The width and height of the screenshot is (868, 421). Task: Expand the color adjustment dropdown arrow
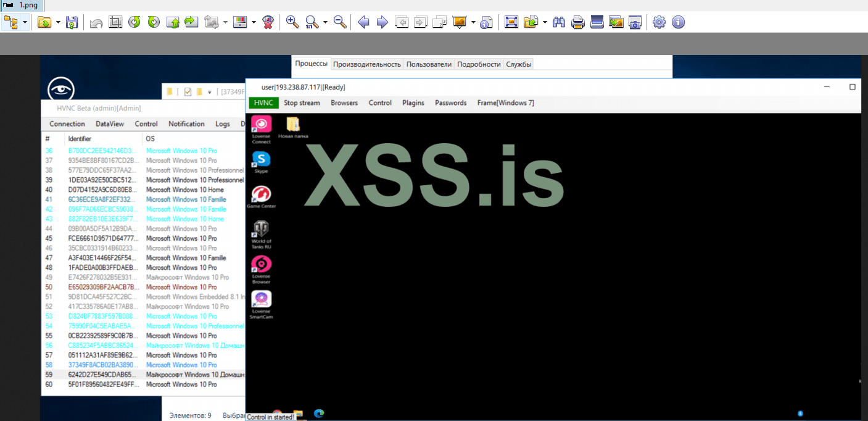coord(254,23)
